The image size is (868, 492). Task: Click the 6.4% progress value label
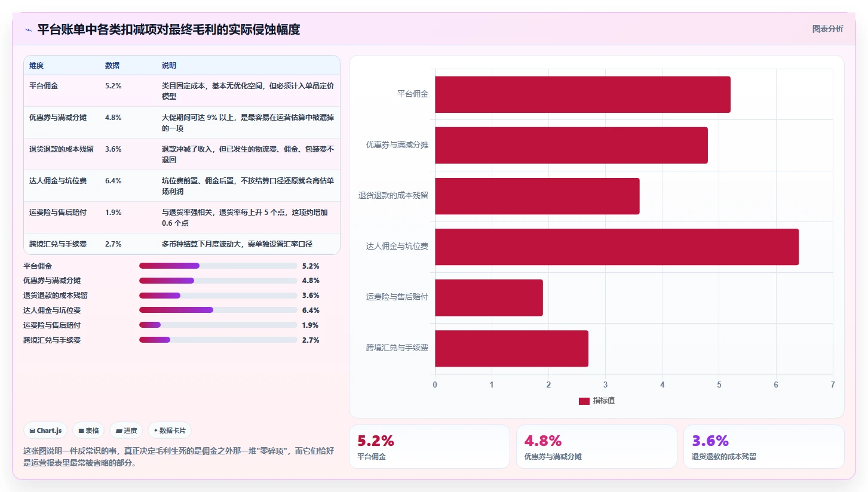point(311,310)
